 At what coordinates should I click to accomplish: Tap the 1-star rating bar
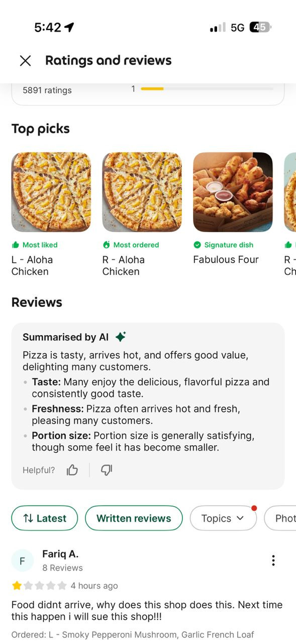[207, 89]
